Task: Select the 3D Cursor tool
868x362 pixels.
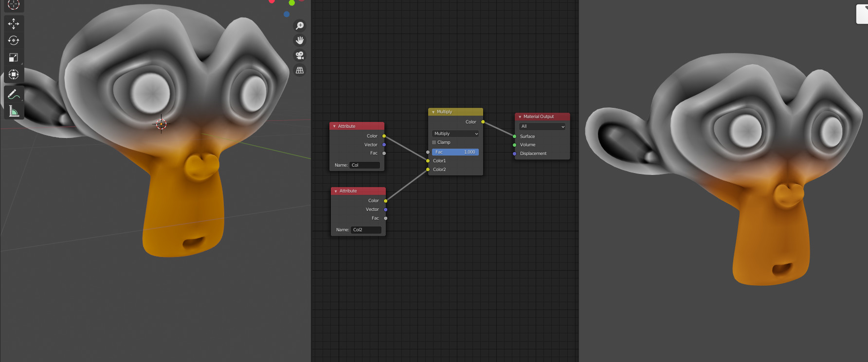Action: (14, 5)
